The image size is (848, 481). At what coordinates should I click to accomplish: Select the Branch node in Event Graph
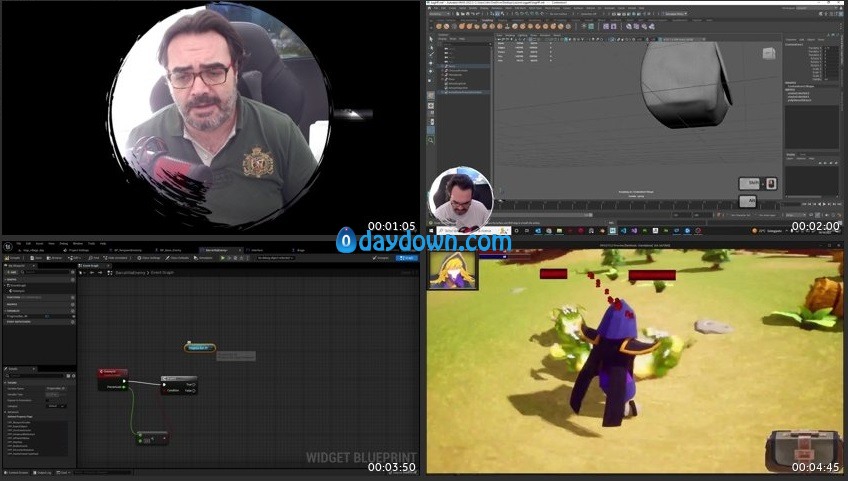pos(179,385)
